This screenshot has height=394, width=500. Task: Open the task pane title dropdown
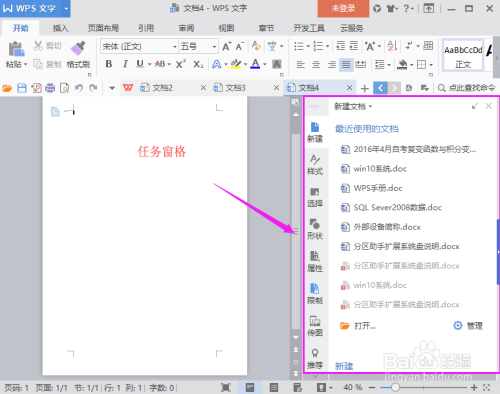click(370, 107)
